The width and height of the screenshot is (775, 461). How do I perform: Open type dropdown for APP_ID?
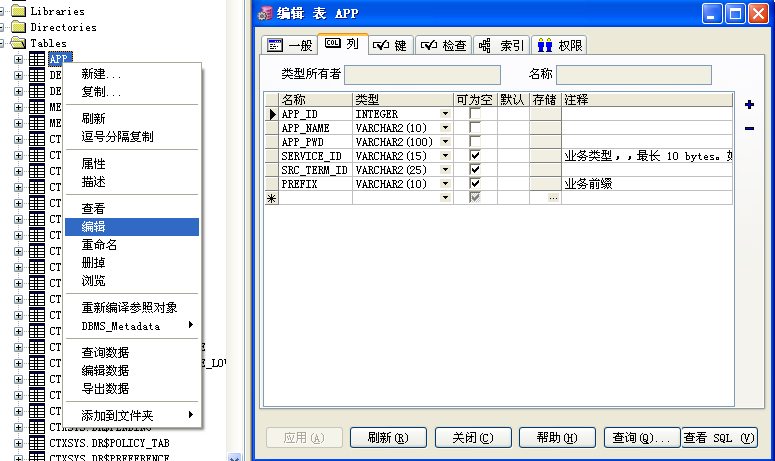(x=445, y=114)
